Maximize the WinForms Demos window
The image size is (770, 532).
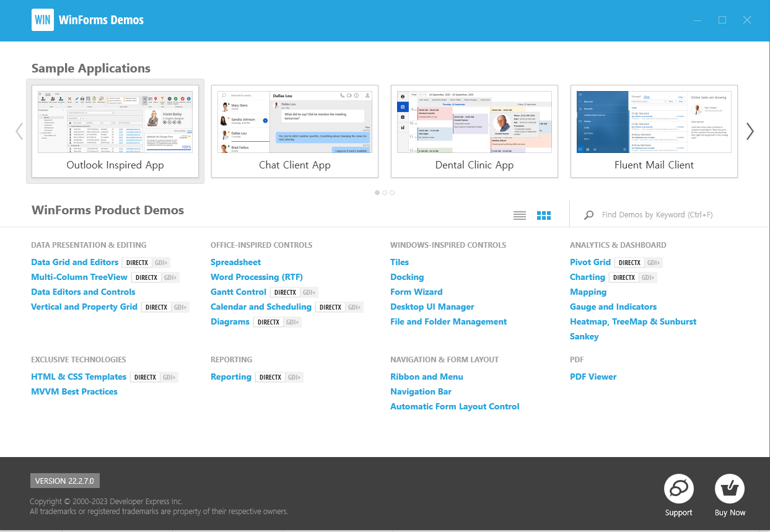pyautogui.click(x=722, y=20)
